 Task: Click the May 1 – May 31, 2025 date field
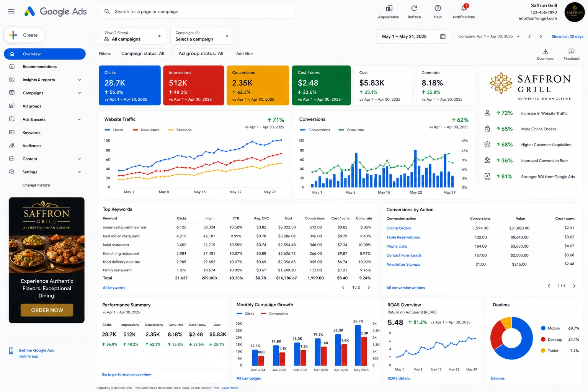pyautogui.click(x=413, y=36)
